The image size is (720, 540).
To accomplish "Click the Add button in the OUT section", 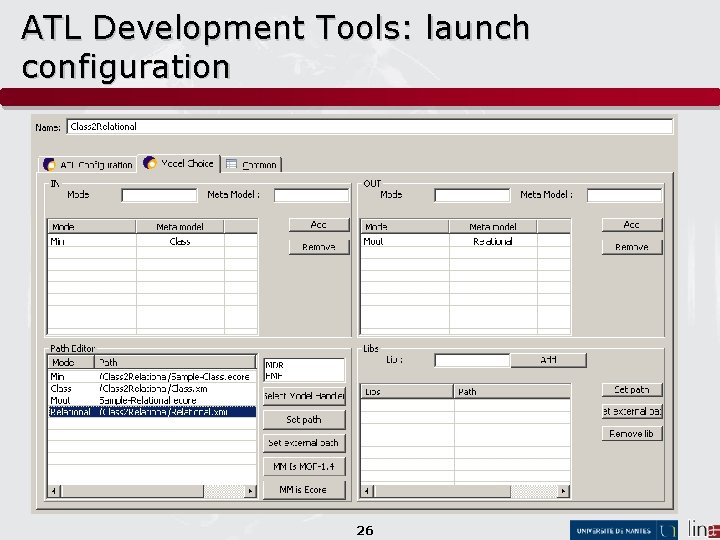I will (632, 225).
